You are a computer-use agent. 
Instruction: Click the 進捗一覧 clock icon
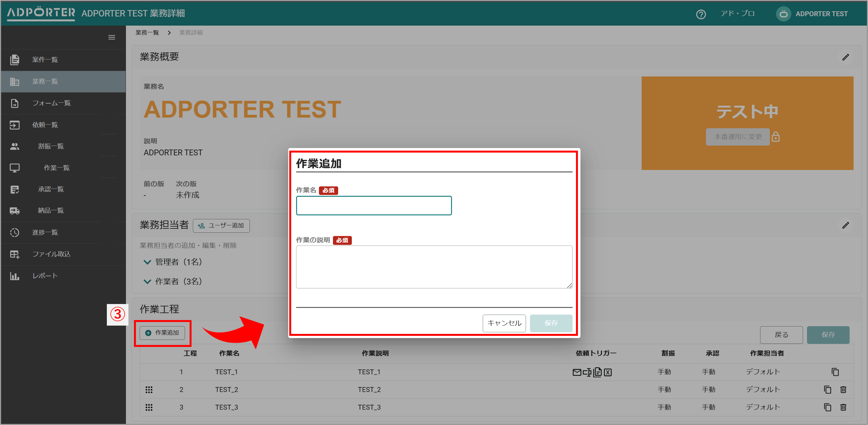coord(14,233)
